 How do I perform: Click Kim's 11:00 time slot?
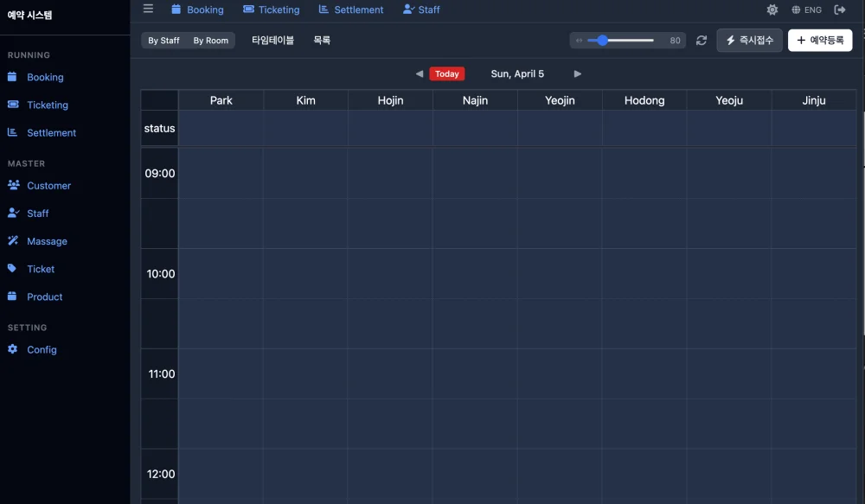coord(305,373)
